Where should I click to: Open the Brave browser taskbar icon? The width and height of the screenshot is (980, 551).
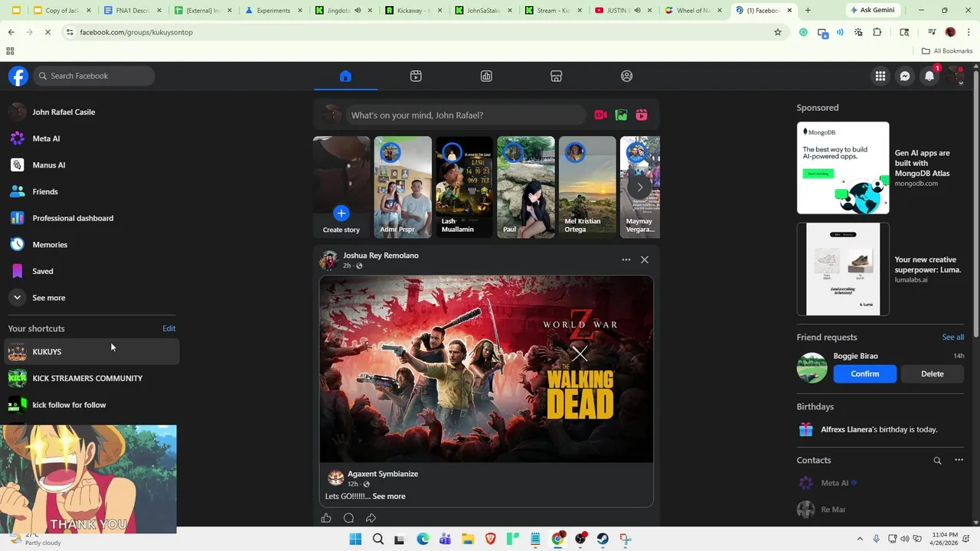(490, 540)
